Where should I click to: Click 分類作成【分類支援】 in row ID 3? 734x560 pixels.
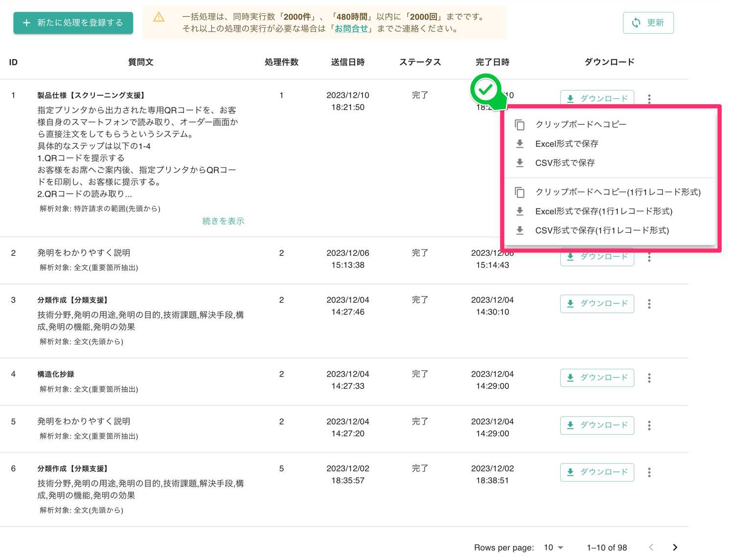tap(73, 300)
